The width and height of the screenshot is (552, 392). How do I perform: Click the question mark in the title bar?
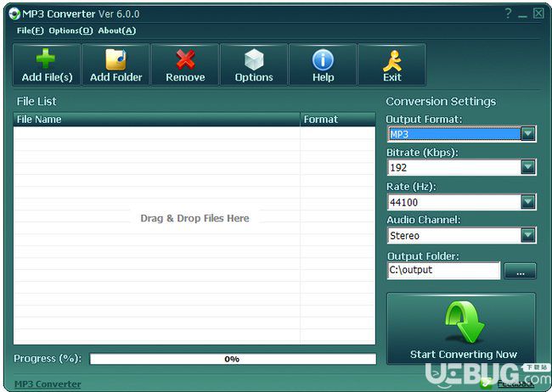(x=508, y=14)
